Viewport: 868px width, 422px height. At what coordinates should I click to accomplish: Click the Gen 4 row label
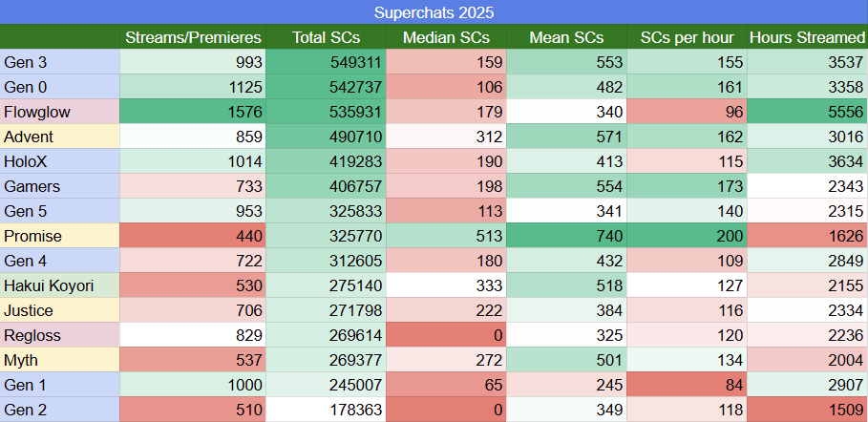60,261
